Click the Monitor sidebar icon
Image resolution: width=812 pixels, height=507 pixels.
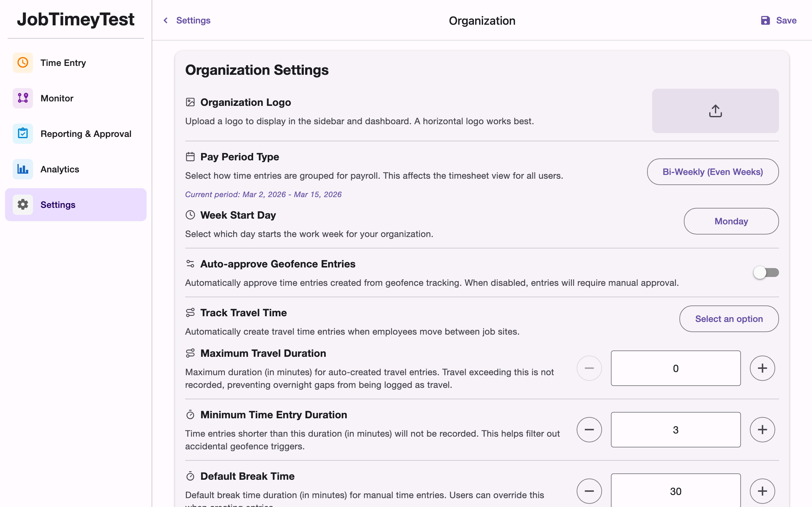23,98
